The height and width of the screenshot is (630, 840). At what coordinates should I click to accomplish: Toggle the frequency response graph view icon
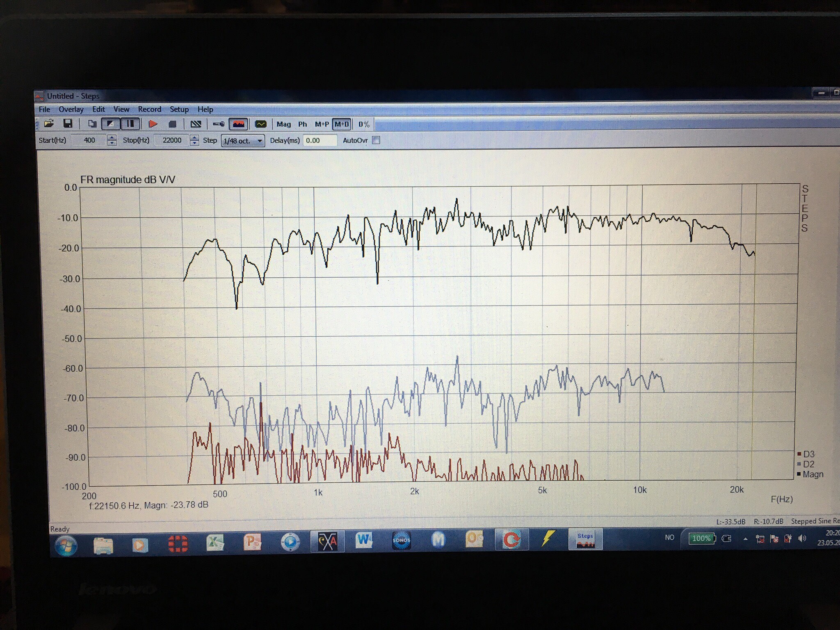[x=238, y=124]
